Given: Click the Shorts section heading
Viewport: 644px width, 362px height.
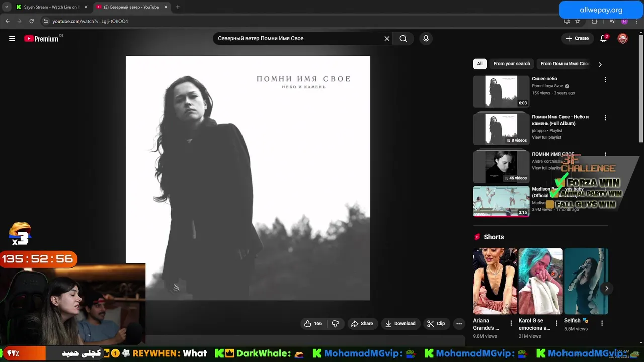Looking at the screenshot, I should tap(494, 237).
